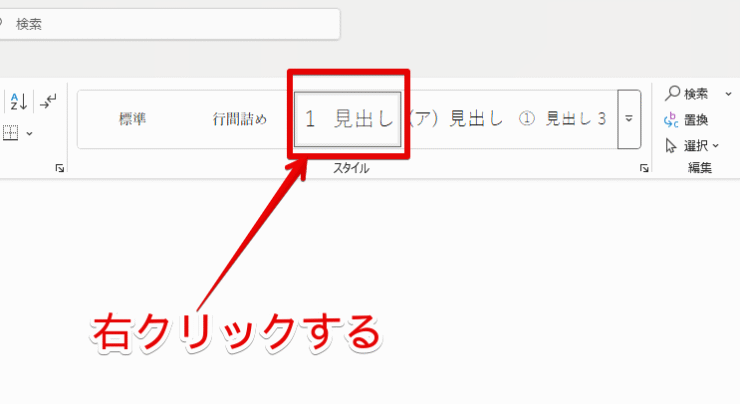Apply the 行間詰め style

pyautogui.click(x=239, y=119)
